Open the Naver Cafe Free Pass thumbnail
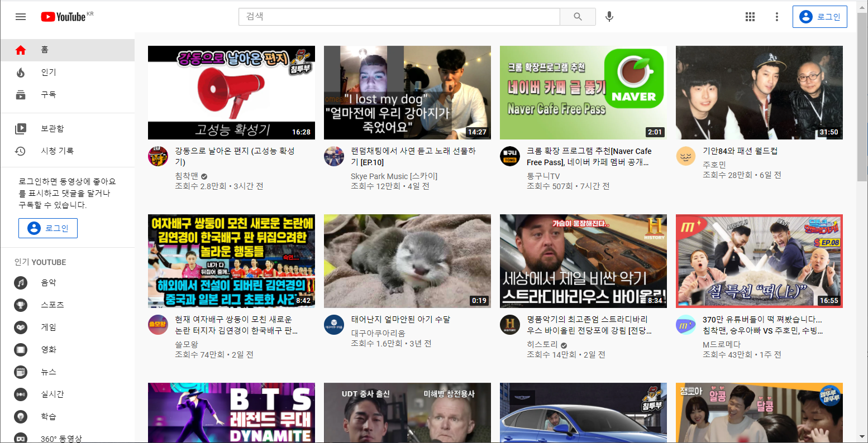This screenshot has width=868, height=443. [x=583, y=93]
